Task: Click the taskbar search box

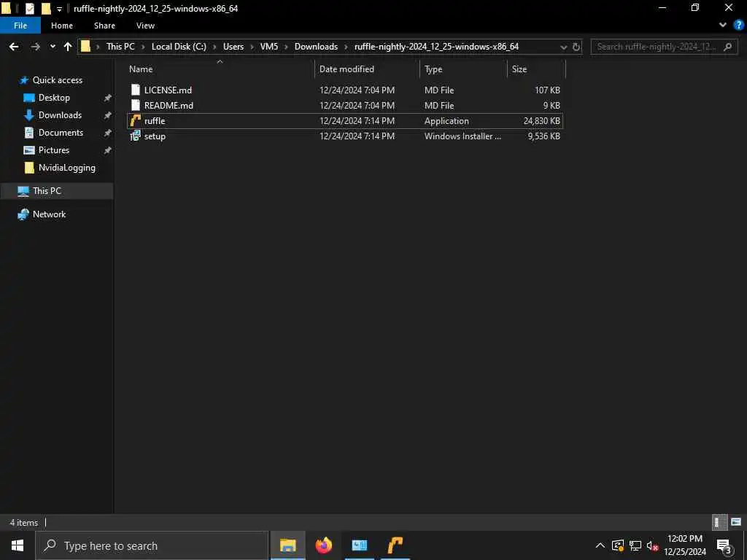Action: (152, 545)
